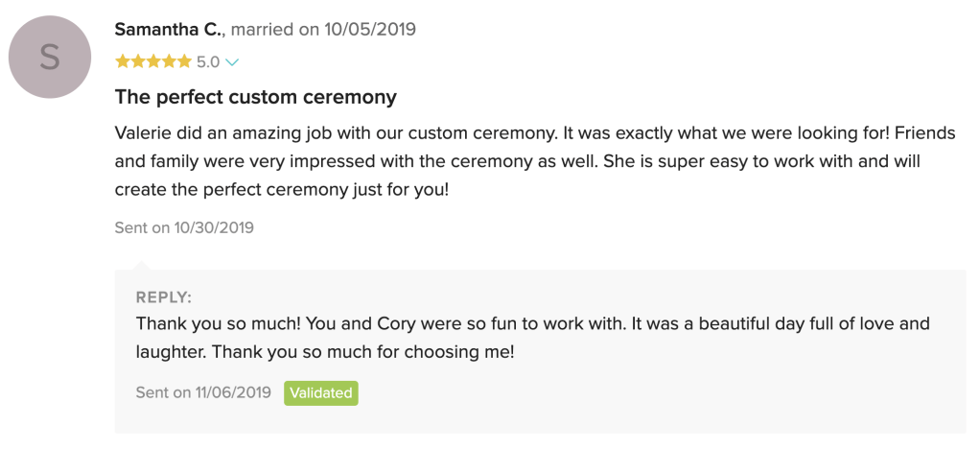Select the "The perfect custom ceremony" review title

[255, 97]
